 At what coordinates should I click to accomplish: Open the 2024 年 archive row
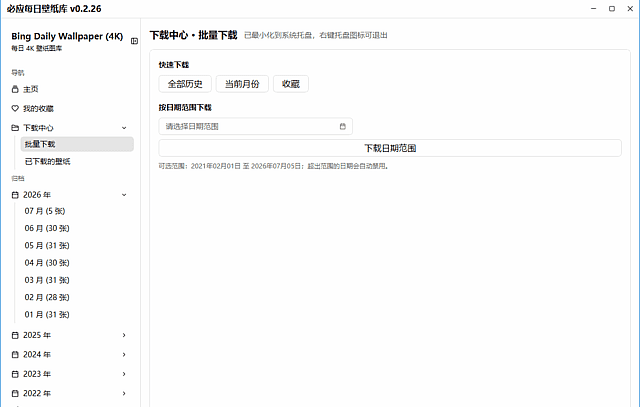point(71,355)
